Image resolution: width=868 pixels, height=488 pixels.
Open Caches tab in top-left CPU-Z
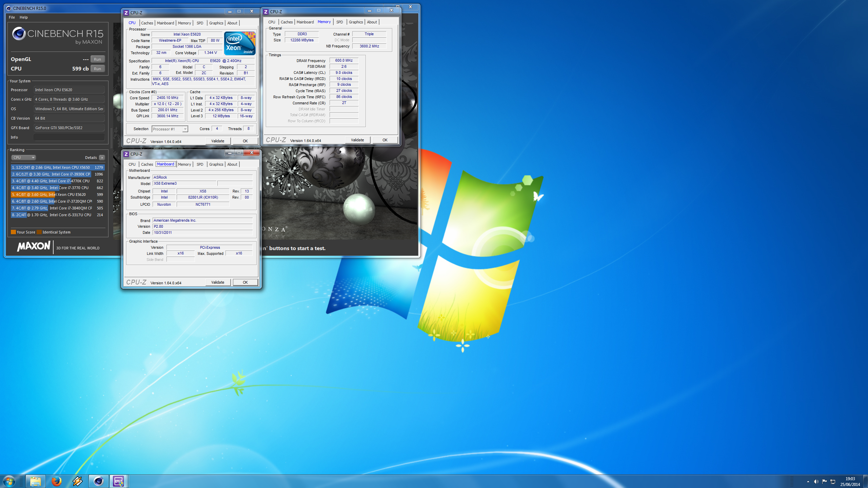tap(147, 23)
